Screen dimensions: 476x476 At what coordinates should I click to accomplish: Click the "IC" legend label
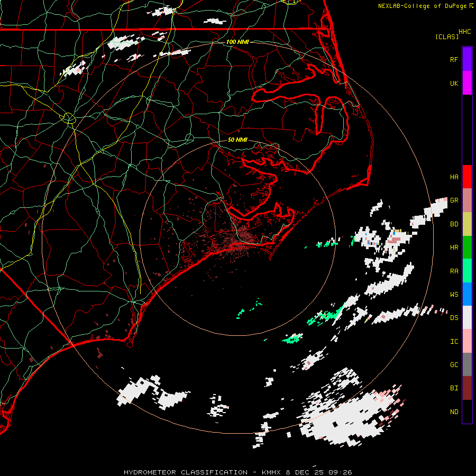(454, 341)
